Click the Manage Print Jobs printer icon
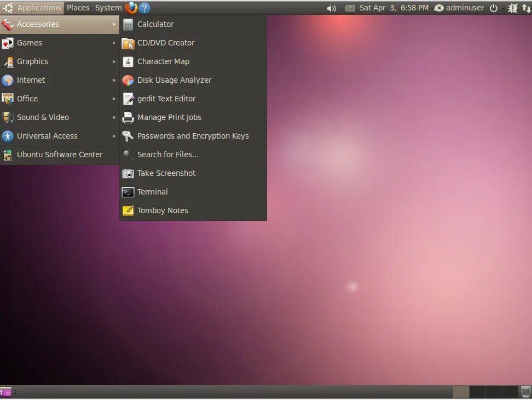The image size is (532, 400). coord(128,117)
